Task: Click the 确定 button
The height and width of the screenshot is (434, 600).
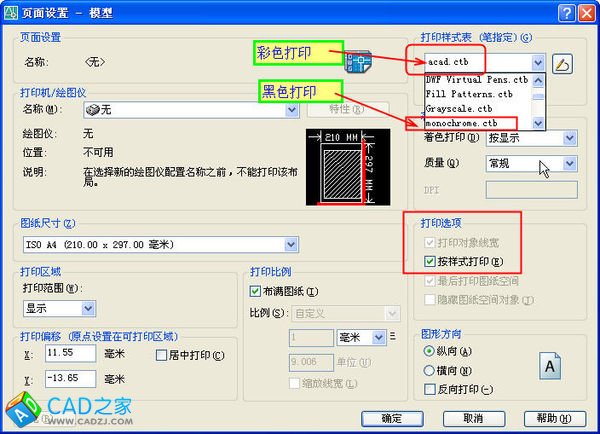Action: 392,418
